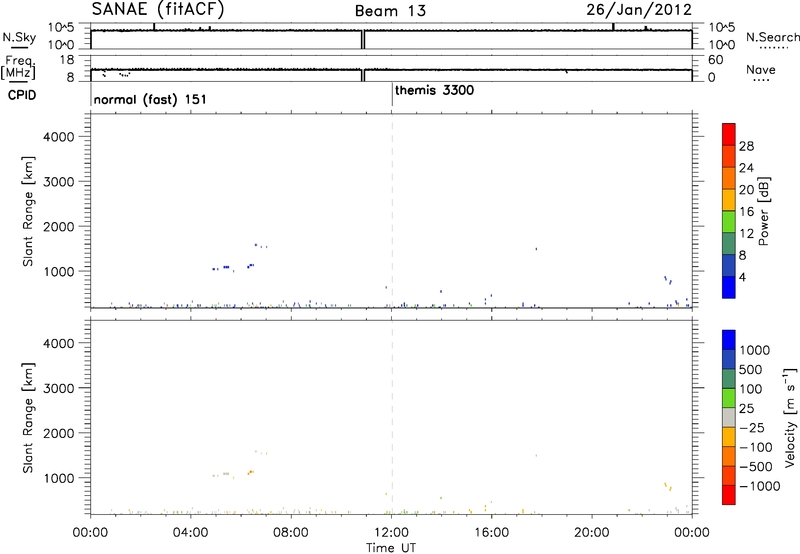Click the Nave legend label

tap(760, 70)
